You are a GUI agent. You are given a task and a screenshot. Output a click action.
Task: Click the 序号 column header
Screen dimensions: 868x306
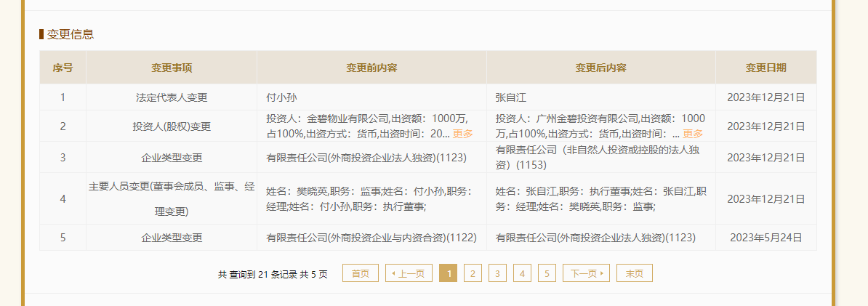coord(63,68)
